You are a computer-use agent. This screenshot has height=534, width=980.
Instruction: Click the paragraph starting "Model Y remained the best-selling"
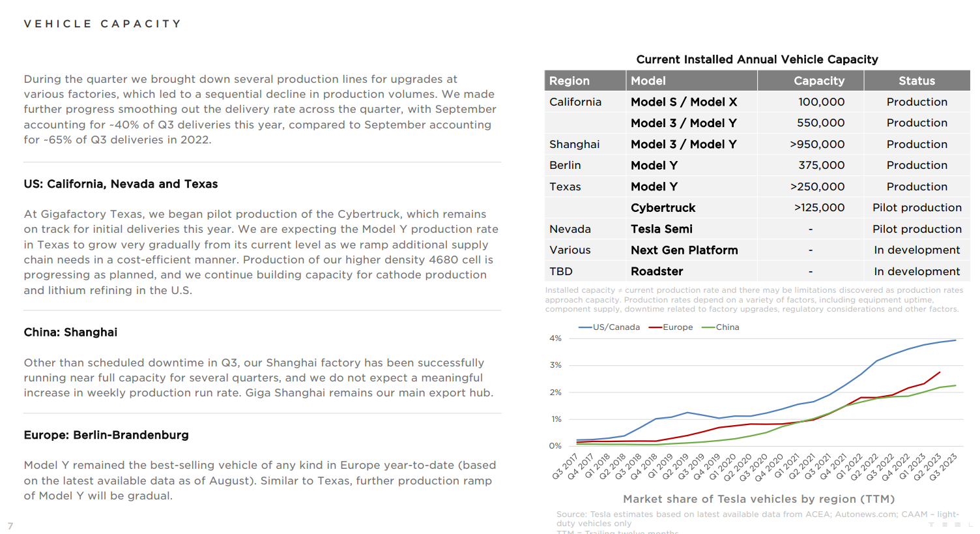pyautogui.click(x=260, y=481)
